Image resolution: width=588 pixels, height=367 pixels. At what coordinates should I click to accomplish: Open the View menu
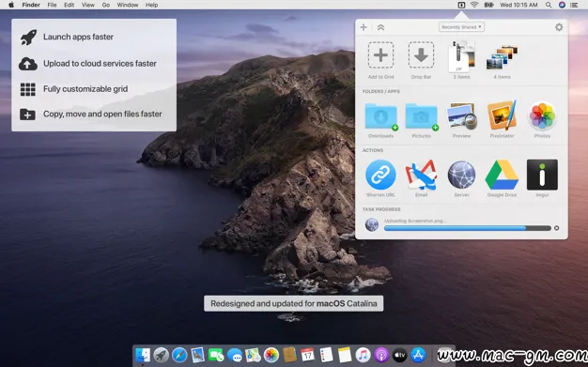pos(88,5)
